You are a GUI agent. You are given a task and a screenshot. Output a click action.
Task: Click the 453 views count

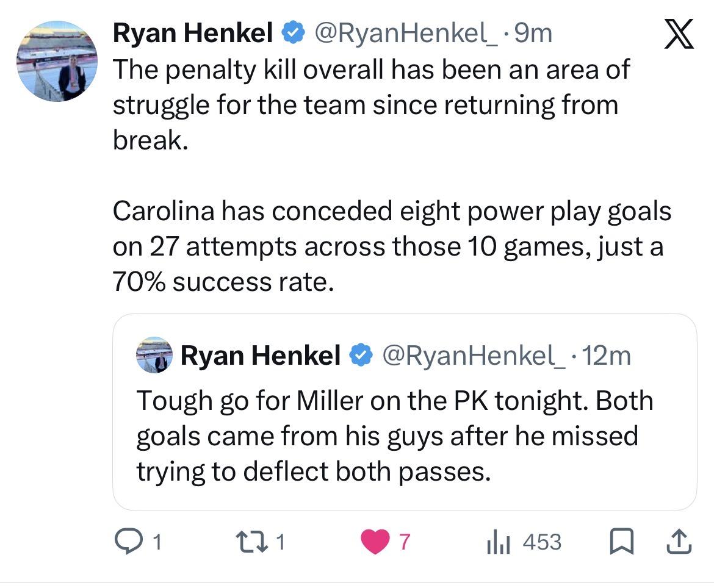[542, 542]
